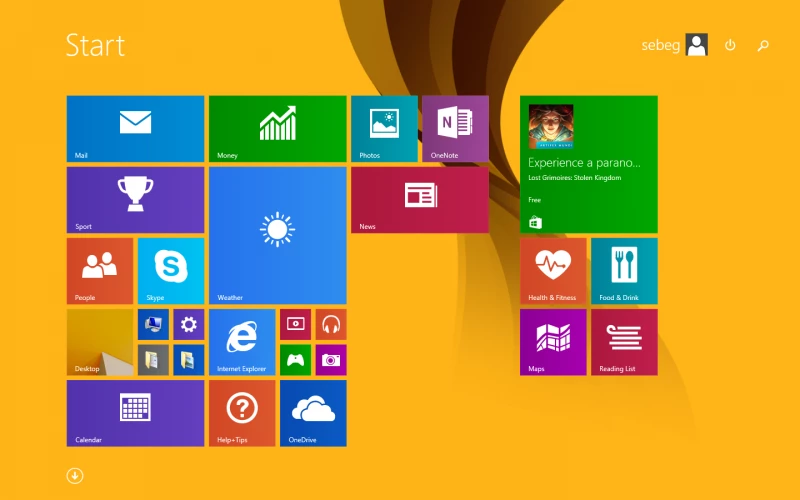Open the Reading List tile
This screenshot has width=800, height=500.
tap(624, 342)
